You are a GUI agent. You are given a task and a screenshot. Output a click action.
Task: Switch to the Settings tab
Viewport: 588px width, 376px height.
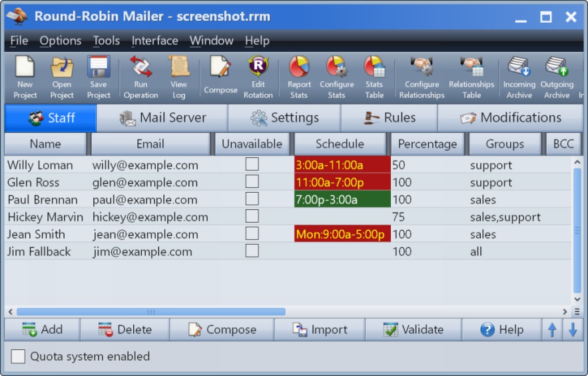point(284,118)
